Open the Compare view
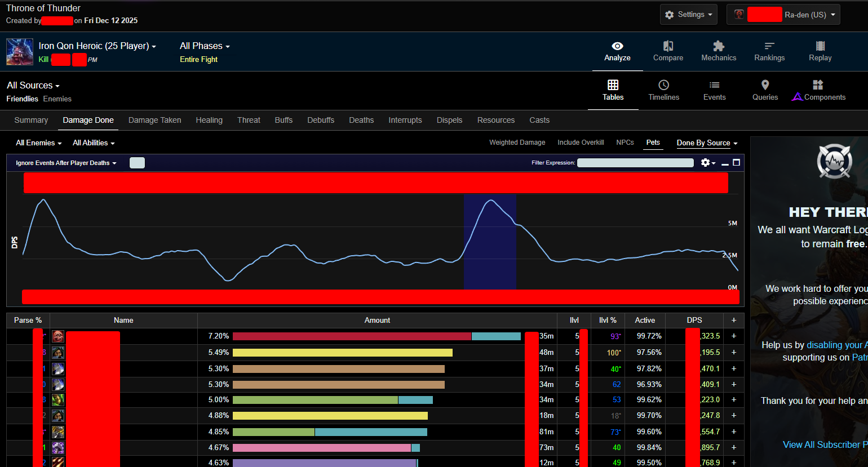The width and height of the screenshot is (868, 467). point(668,51)
